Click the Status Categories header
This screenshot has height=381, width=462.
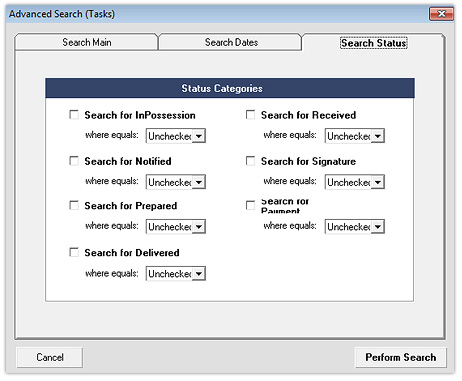point(230,88)
